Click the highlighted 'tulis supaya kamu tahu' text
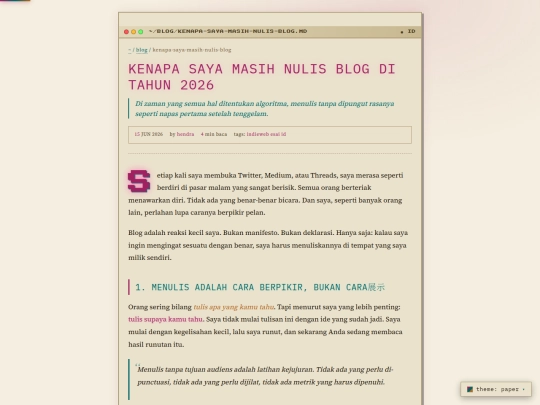The image size is (540, 405). pos(165,319)
